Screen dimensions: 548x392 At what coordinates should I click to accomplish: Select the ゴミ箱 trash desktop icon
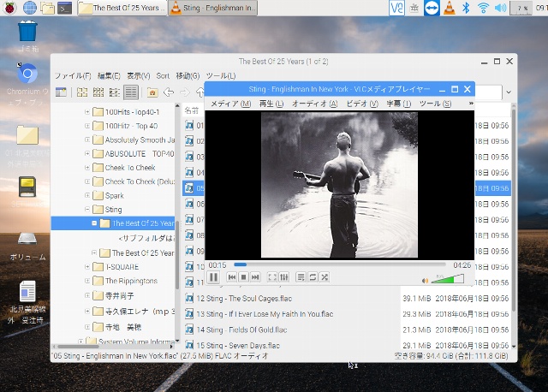27,37
